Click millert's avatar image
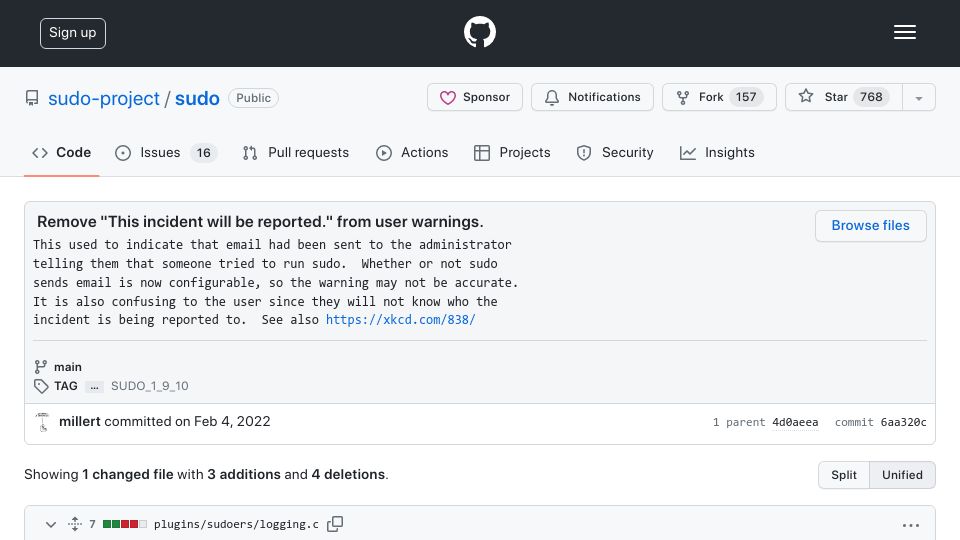 (x=42, y=422)
